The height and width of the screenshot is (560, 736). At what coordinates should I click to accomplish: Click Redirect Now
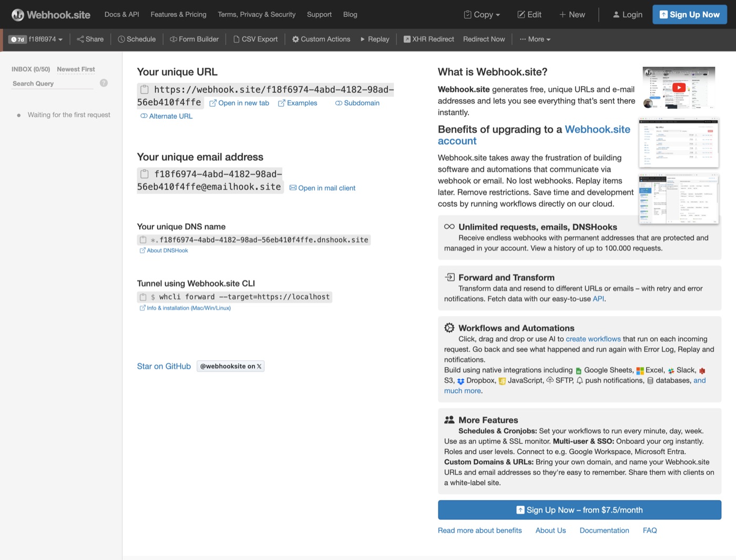pyautogui.click(x=484, y=39)
